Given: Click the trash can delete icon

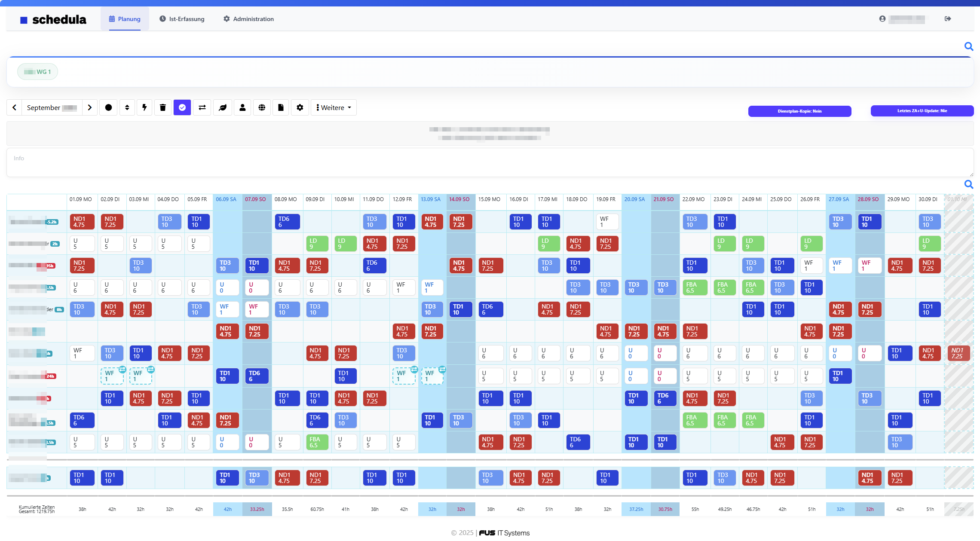Looking at the screenshot, I should 163,107.
